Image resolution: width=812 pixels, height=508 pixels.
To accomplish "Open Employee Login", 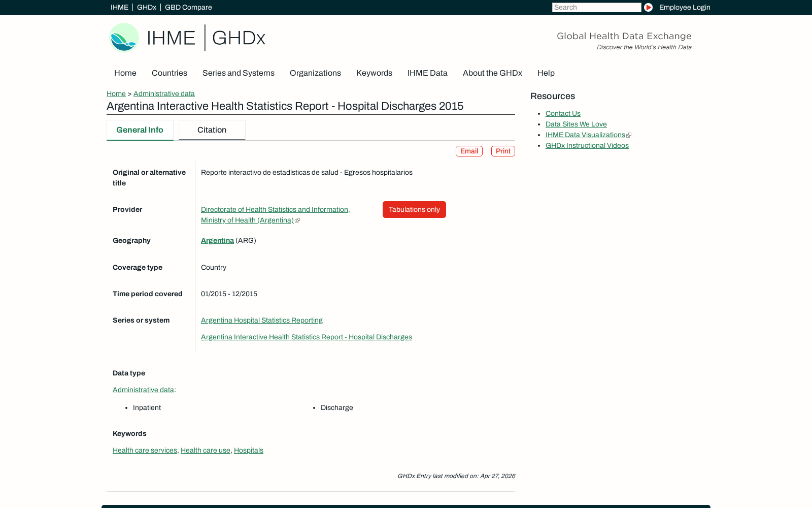I will pos(685,7).
